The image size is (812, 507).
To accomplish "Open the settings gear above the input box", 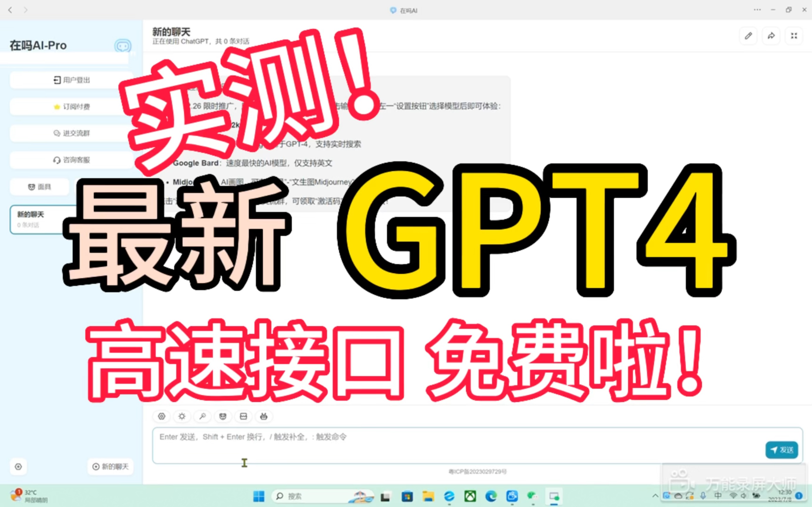I will pos(162,416).
